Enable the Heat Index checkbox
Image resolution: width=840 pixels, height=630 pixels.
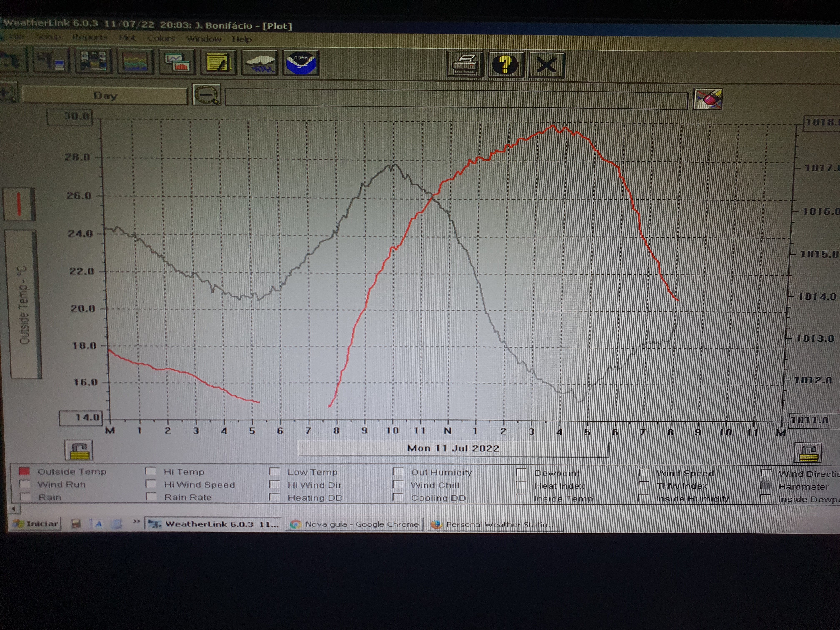[521, 485]
